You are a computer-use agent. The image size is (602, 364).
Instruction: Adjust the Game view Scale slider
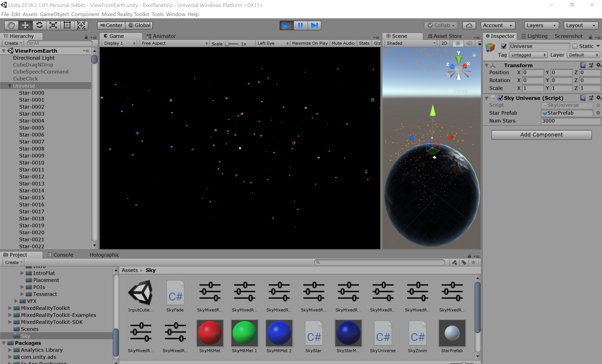227,44
